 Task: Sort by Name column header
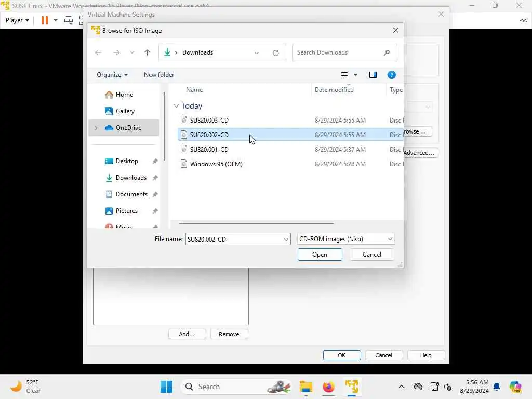[x=194, y=90]
